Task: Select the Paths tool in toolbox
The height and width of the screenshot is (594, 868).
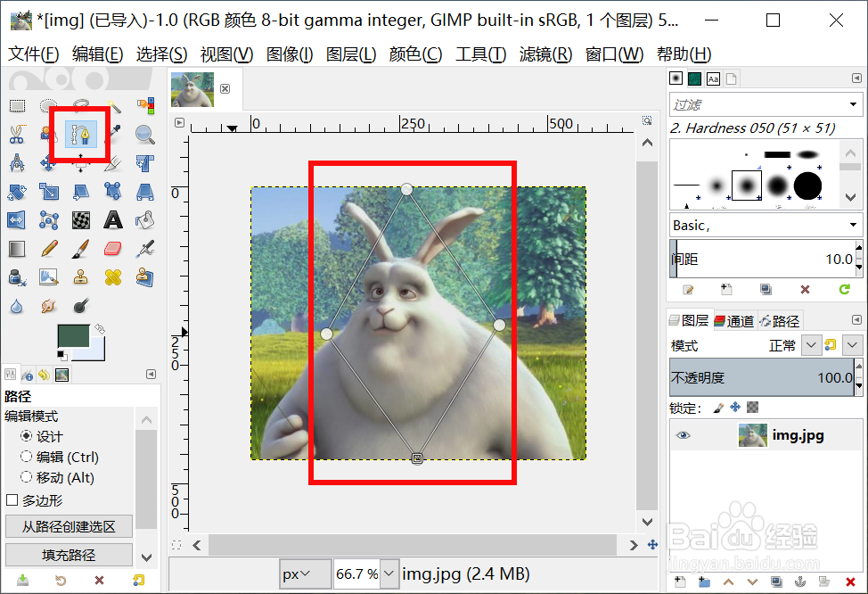Action: tap(81, 134)
